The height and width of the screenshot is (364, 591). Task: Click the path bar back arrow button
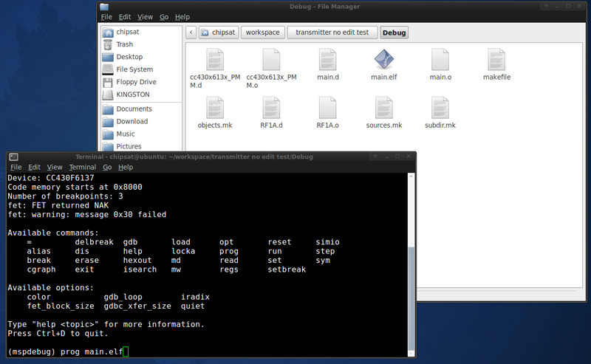pos(191,32)
